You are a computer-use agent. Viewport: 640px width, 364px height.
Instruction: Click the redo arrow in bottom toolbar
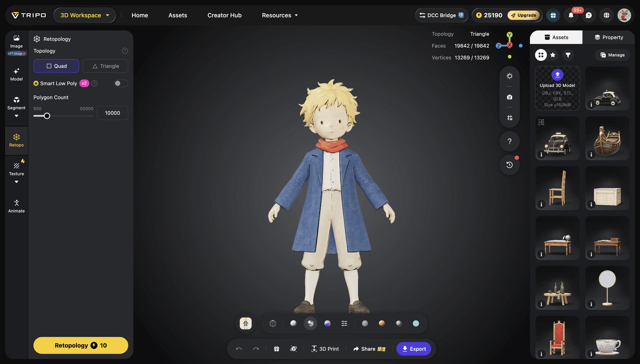click(x=256, y=349)
